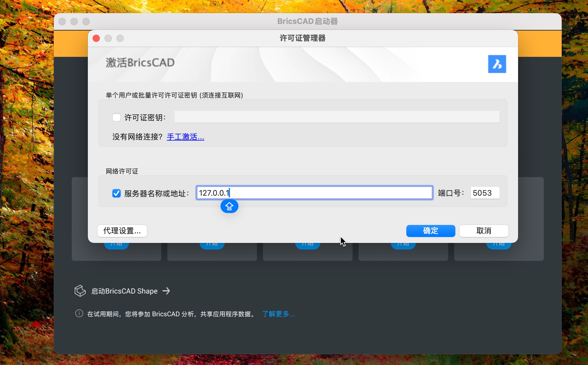Click the 端口号 field showing 5053
Screen dimensions: 588x365
[485, 193]
